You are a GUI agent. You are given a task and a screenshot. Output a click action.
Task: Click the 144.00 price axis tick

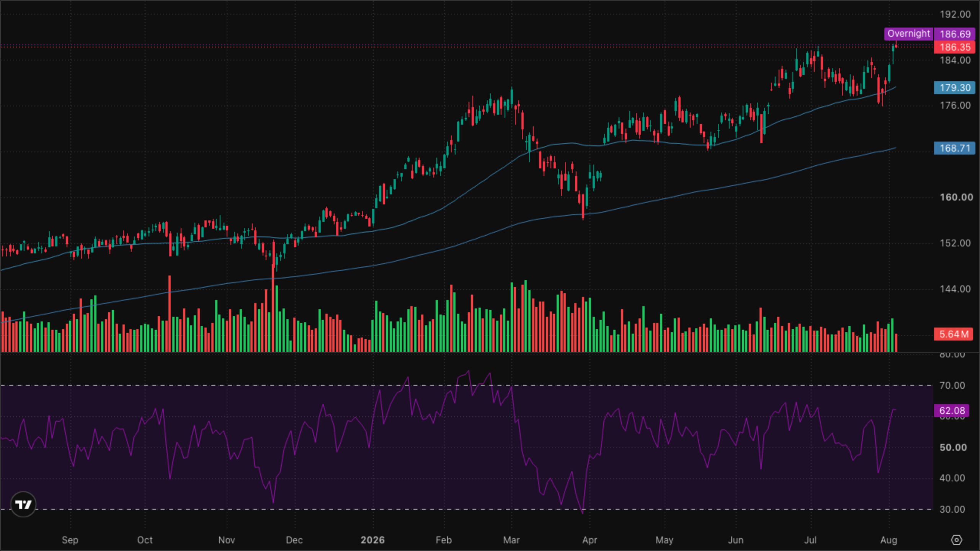955,289
